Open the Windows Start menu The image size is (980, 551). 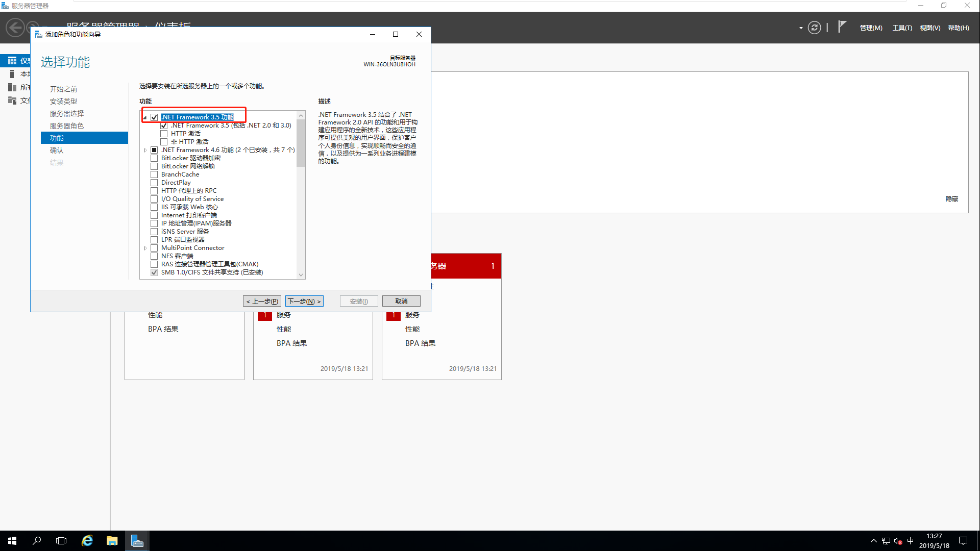tap(11, 540)
